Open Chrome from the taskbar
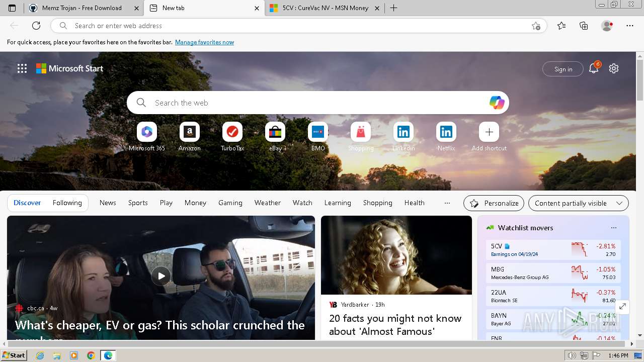Viewport: 644px width, 362px height. [x=91, y=355]
